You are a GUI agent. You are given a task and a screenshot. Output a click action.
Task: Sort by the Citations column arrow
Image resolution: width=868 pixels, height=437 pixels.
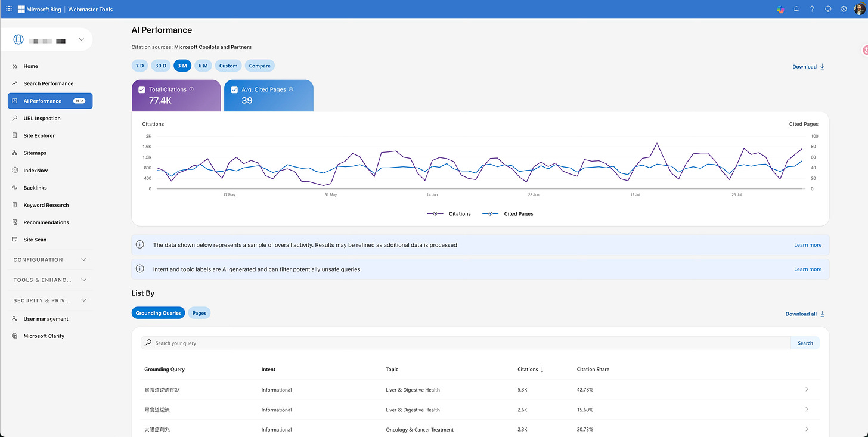542,369
